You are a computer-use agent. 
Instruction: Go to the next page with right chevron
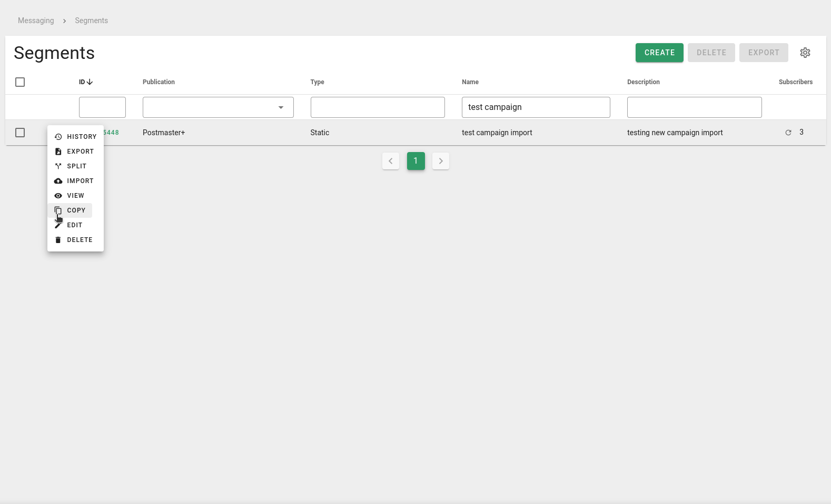tap(441, 161)
